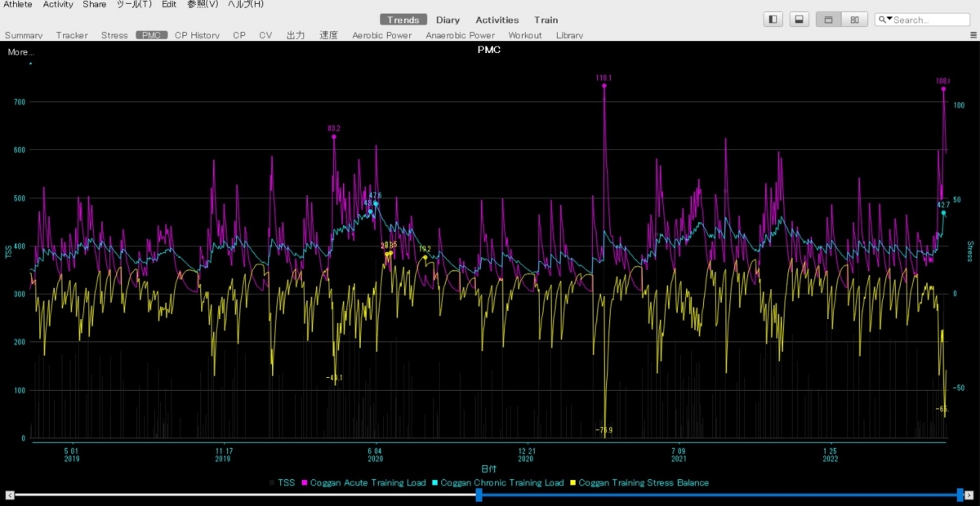Click the date range slider's end handle
Screen dimensions: 980x506
coord(960,495)
